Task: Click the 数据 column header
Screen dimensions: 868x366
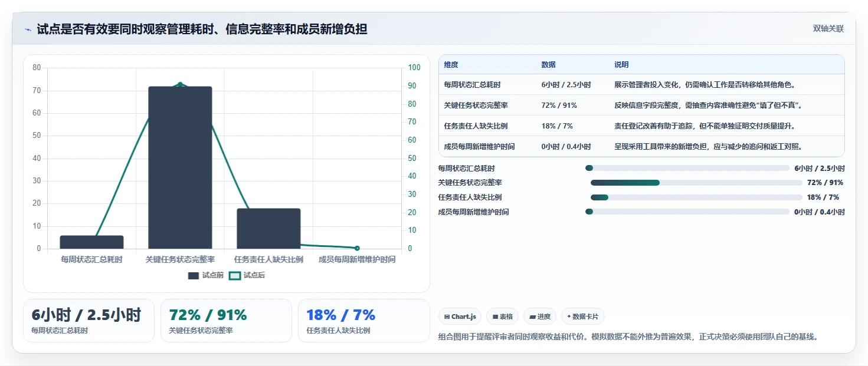Action: tap(548, 65)
